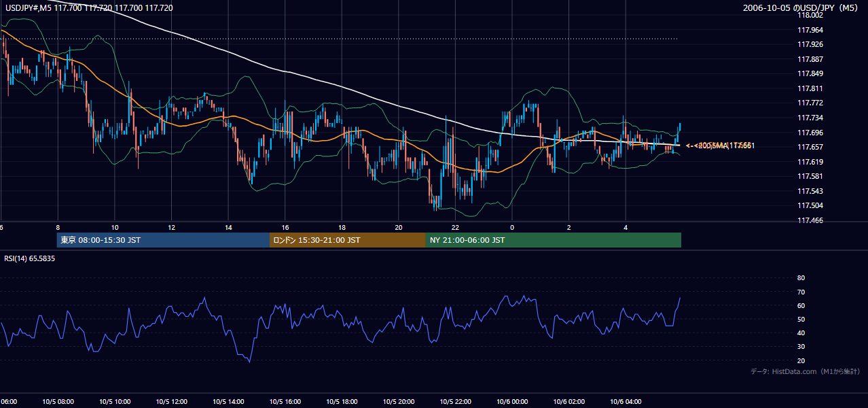
Task: Click hour tick 14 below the price chart
Action: click(228, 228)
